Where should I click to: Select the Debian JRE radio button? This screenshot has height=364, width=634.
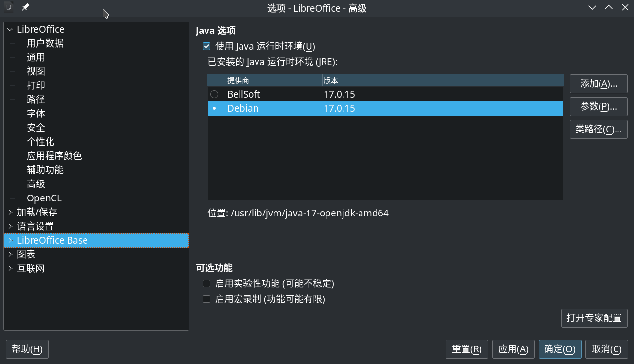click(x=214, y=108)
